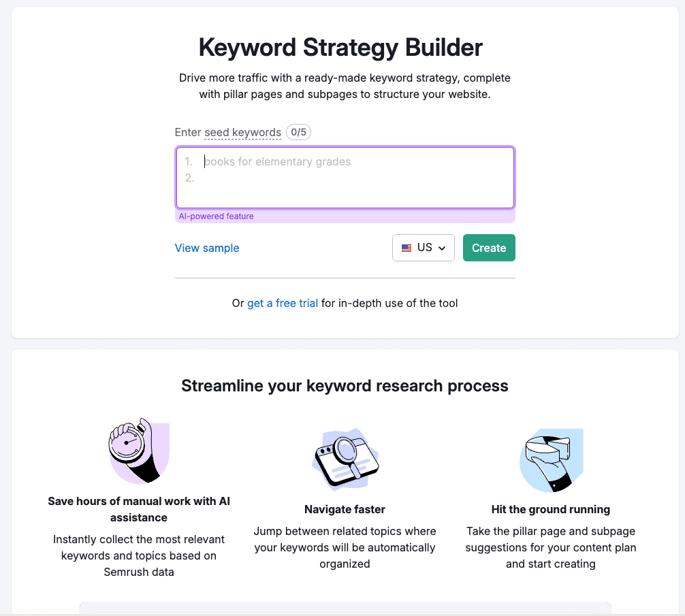This screenshot has width=685, height=616.
Task: Click the pie chart in hand illustration
Action: pos(552,460)
